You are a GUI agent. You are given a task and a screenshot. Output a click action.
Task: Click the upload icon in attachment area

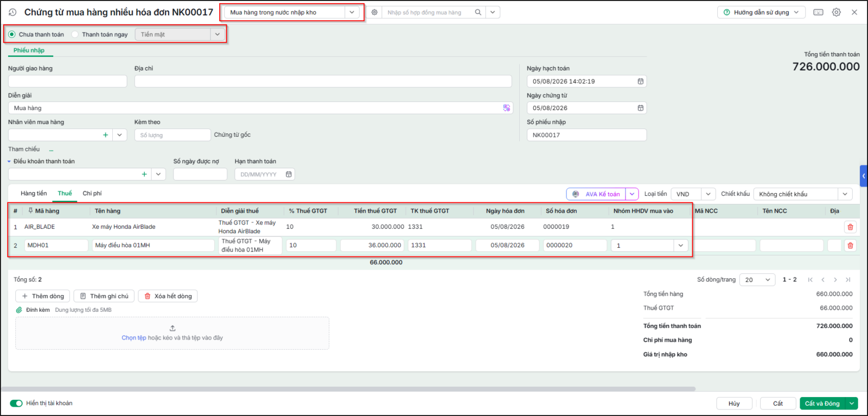(x=173, y=328)
